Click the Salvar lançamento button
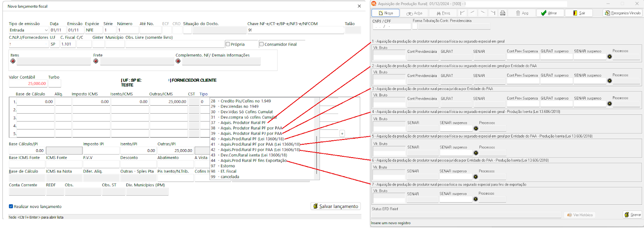 pos(336,206)
